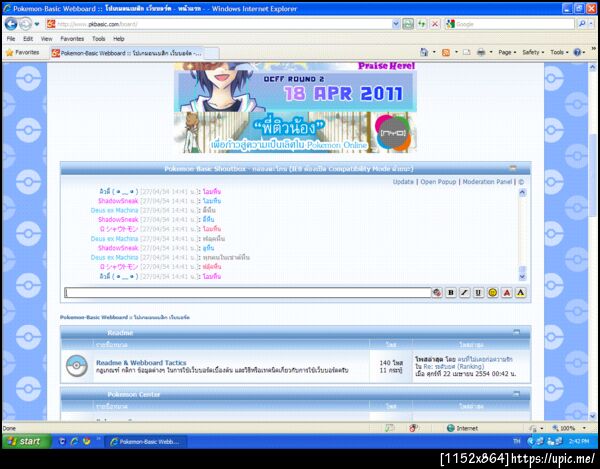Screen dimensions: 600x469
Task: Click the shoutbox message input field
Action: click(x=248, y=293)
